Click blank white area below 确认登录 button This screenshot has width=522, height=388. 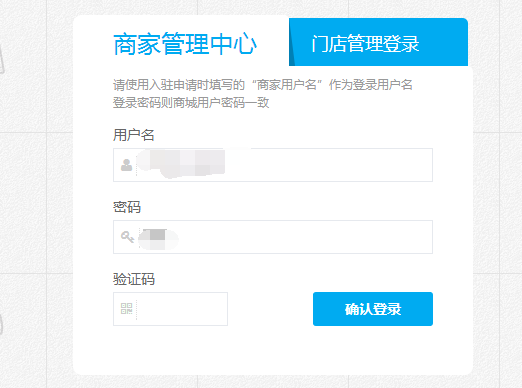point(373,348)
